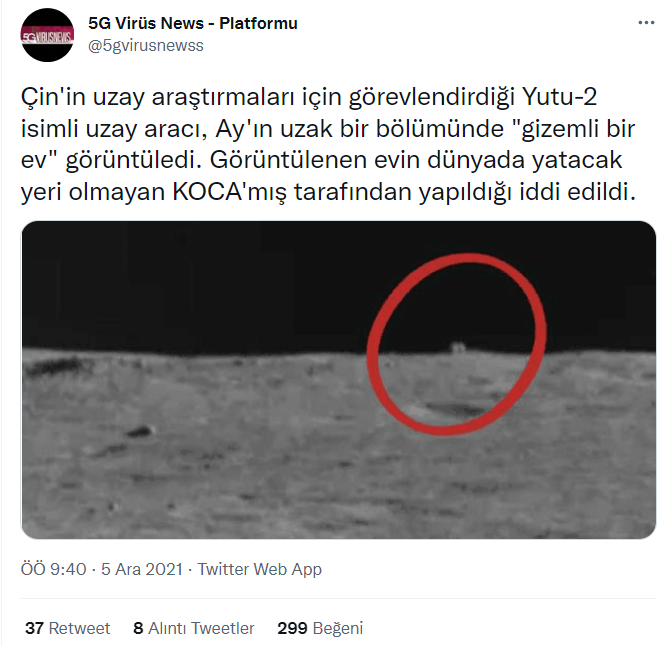Click the red circled object in photo
672x646 pixels.
click(x=458, y=347)
